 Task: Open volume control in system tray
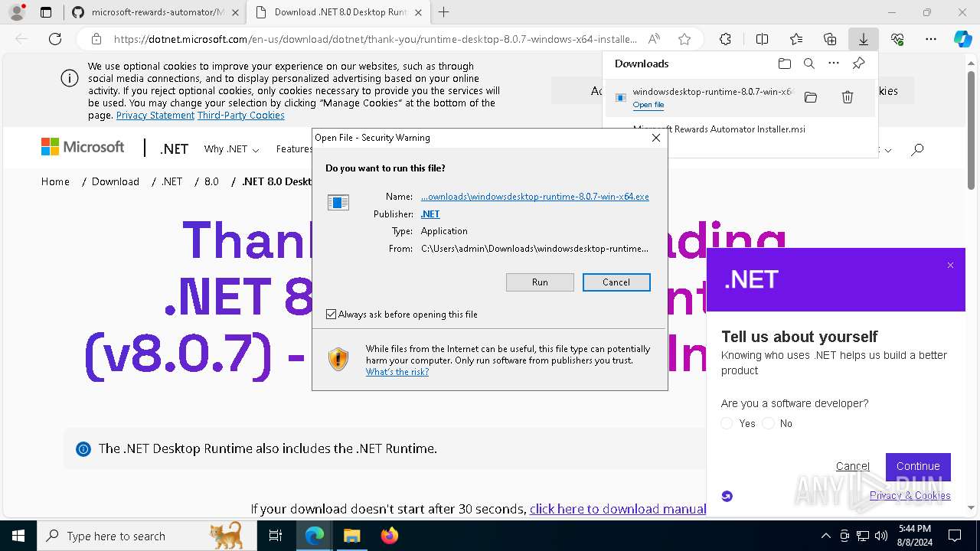pos(880,536)
